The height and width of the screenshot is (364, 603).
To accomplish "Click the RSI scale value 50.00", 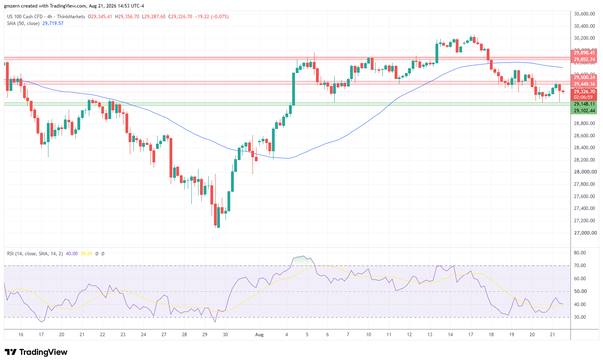I will 580,291.
